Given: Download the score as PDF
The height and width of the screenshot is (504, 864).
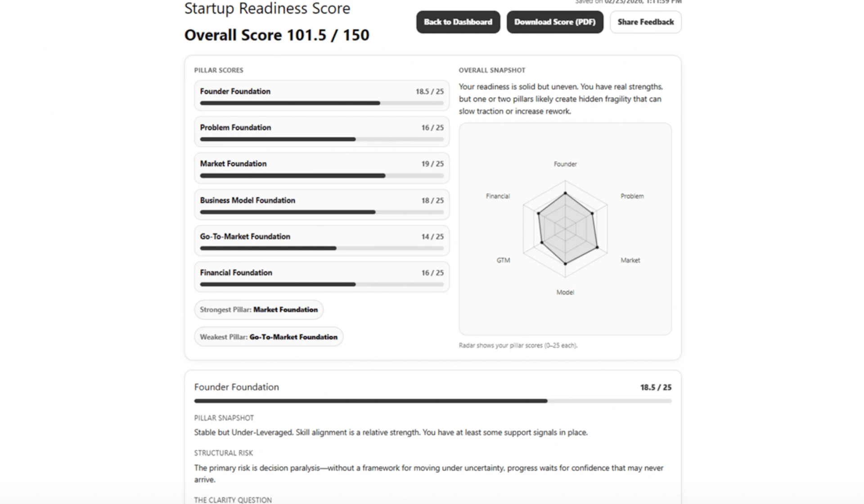Looking at the screenshot, I should point(555,22).
